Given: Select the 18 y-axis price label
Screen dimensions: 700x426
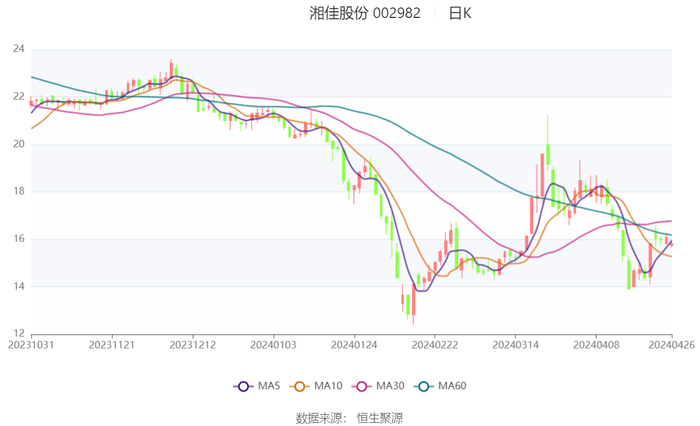Looking at the screenshot, I should 18,192.
